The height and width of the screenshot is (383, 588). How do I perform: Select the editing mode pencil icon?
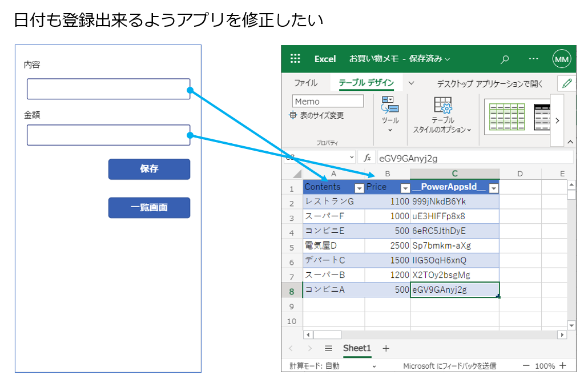tap(566, 83)
